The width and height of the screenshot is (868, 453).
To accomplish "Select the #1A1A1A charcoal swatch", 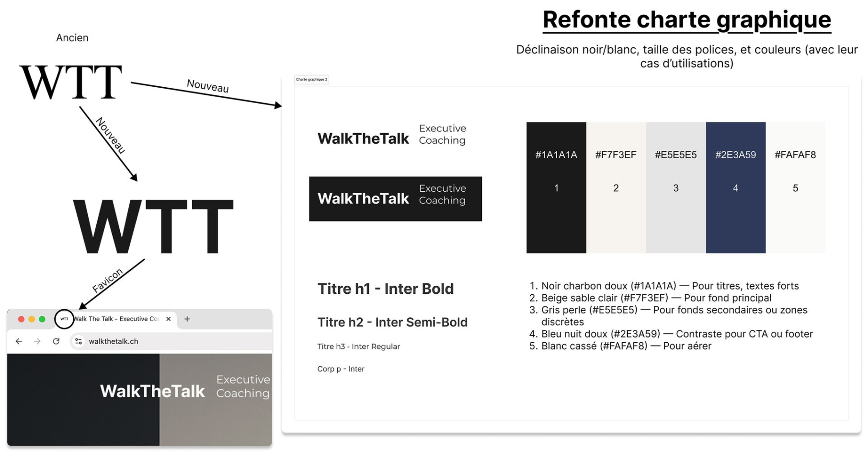I will point(556,187).
